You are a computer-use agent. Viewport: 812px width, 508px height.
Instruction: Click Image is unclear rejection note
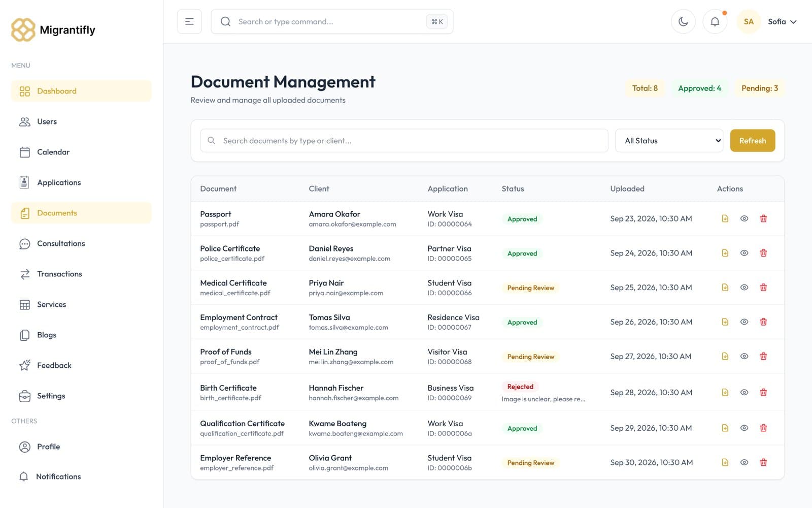click(x=543, y=399)
